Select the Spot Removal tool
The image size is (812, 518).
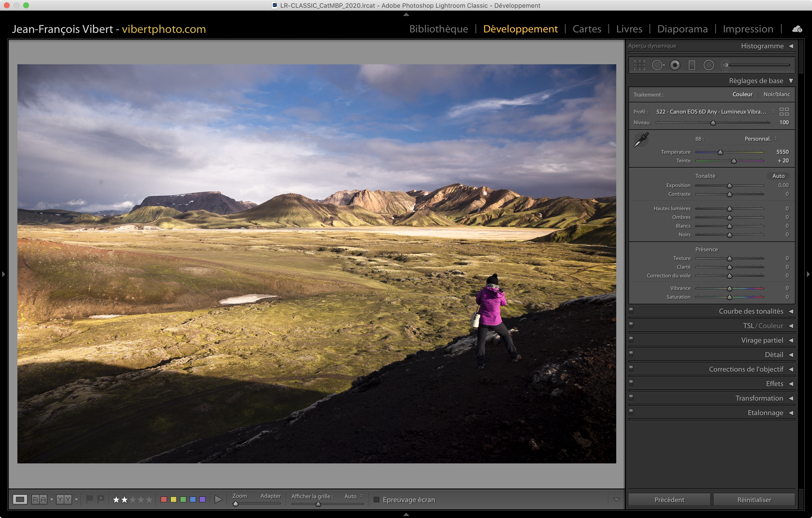(658, 65)
